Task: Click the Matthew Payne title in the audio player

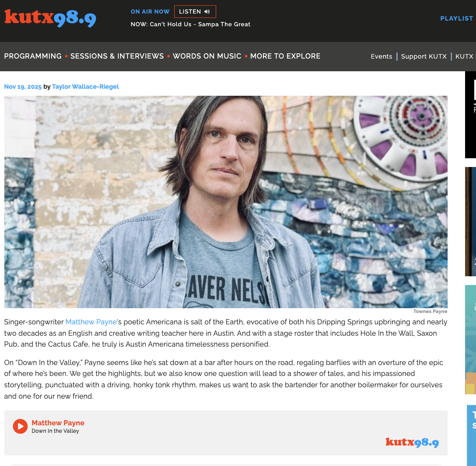Action: coord(58,423)
